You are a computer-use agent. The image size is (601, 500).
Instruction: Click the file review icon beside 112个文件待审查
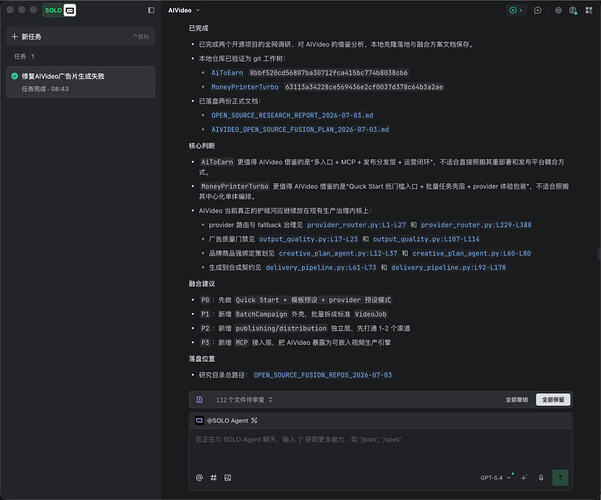(200, 400)
